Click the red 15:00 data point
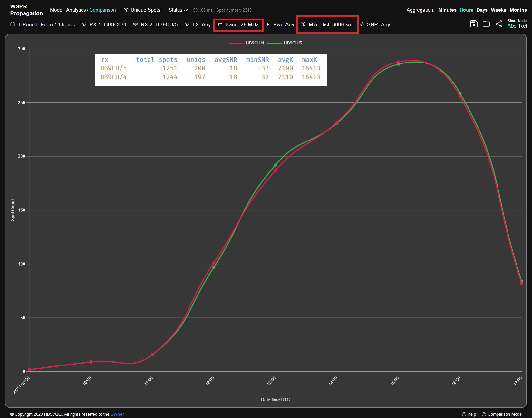Screen dimensions: 532x418 [399, 62]
